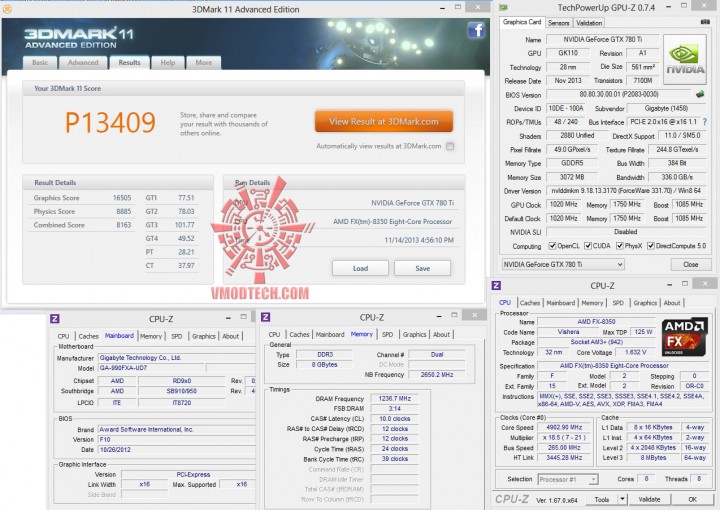
Task: Click the camera screenshot icon in GPU-Z
Action: 705,22
